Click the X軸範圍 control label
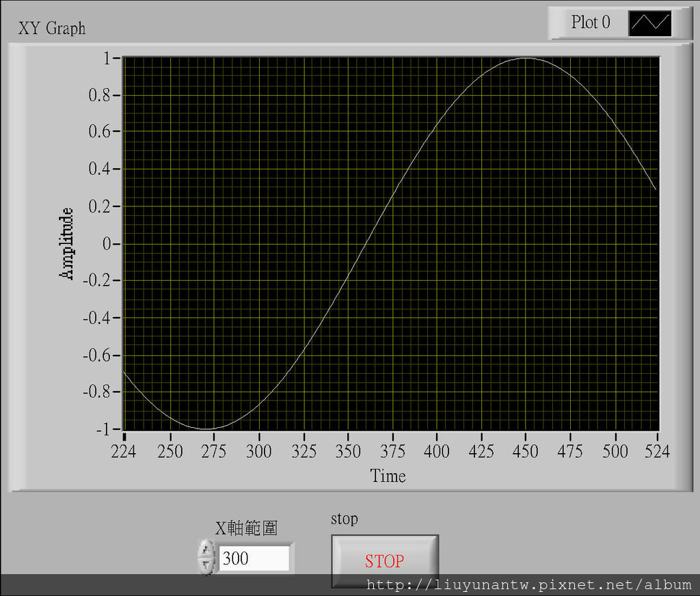Image resolution: width=700 pixels, height=596 pixels. pos(246,528)
